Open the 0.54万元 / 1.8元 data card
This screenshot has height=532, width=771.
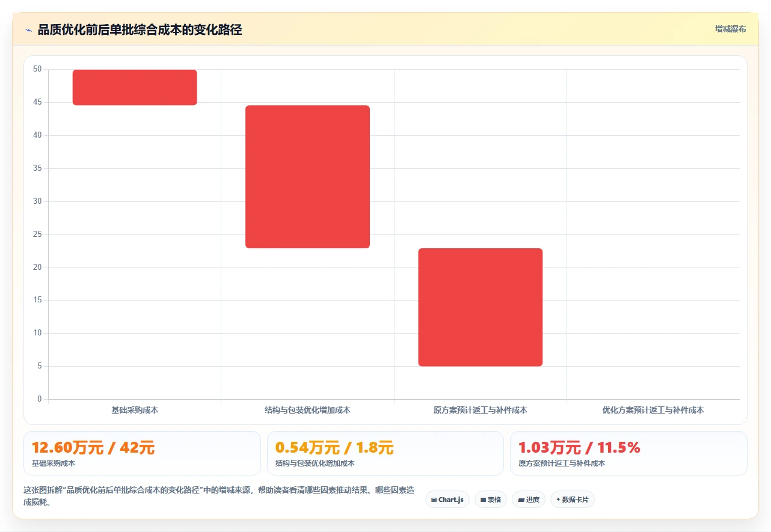pyautogui.click(x=385, y=453)
